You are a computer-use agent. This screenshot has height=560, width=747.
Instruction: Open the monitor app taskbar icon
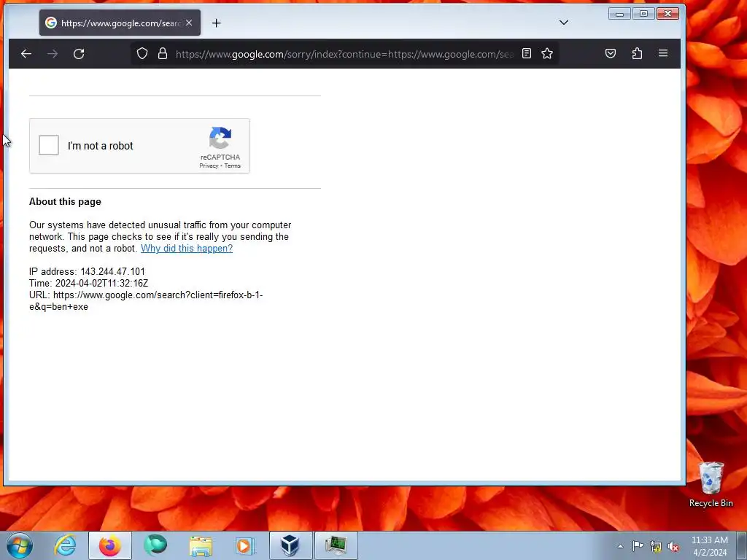336,545
